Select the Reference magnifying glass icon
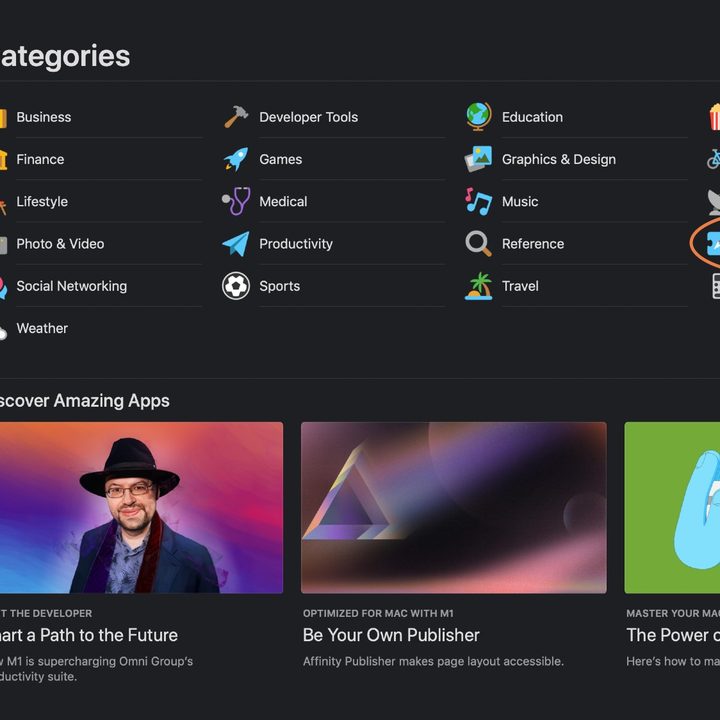The width and height of the screenshot is (720, 720). pyautogui.click(x=478, y=243)
